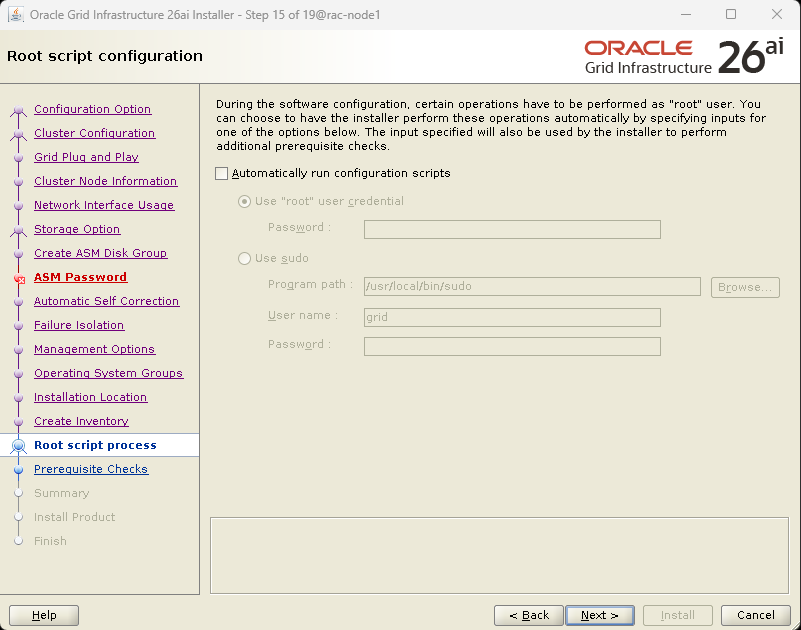Open the Cluster Configuration step
The height and width of the screenshot is (630, 801).
(x=95, y=133)
